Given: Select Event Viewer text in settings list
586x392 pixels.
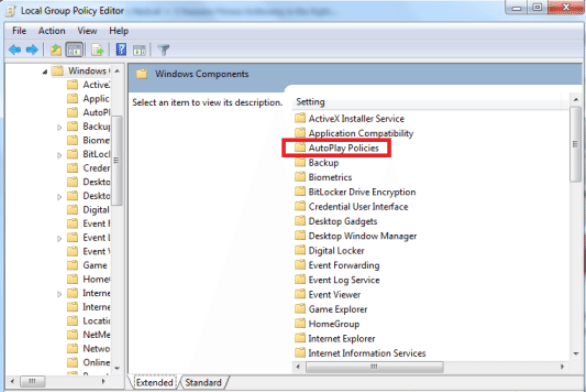Looking at the screenshot, I should [334, 294].
